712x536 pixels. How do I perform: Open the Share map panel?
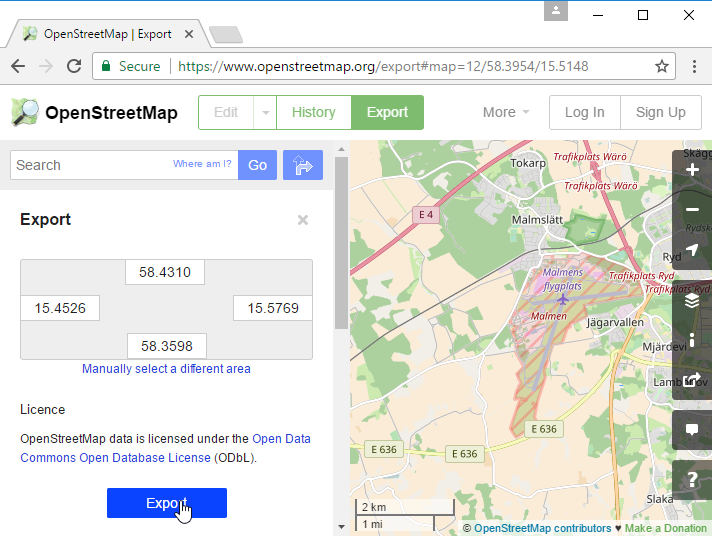pyautogui.click(x=692, y=379)
